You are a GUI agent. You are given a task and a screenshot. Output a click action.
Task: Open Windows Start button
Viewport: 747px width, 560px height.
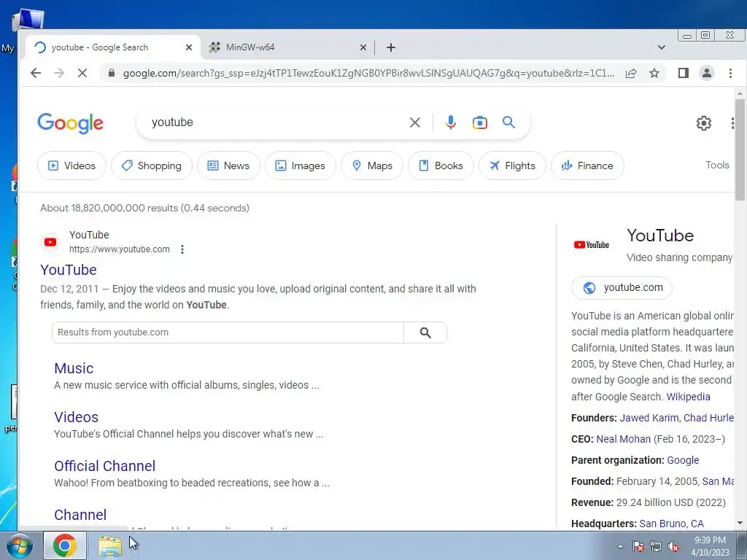(19, 545)
